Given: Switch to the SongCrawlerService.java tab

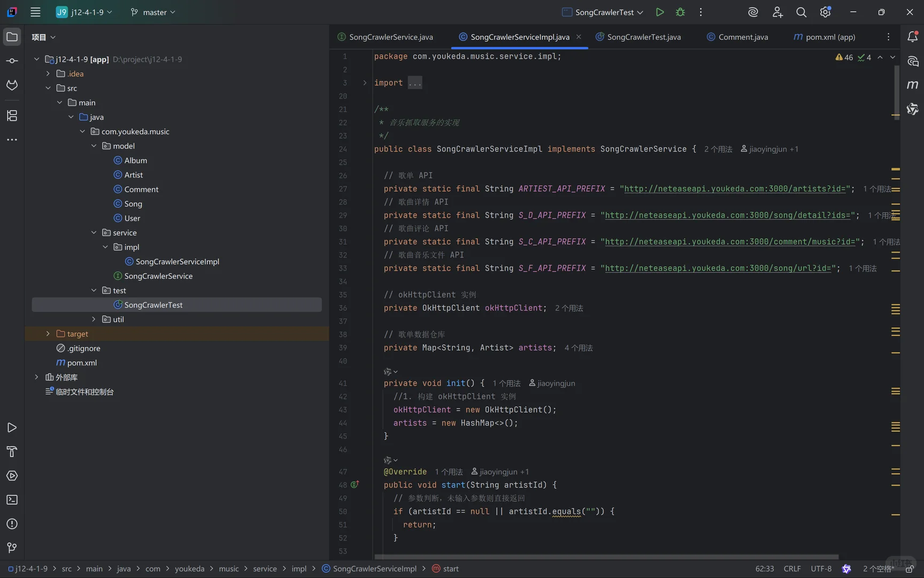Looking at the screenshot, I should tap(390, 37).
